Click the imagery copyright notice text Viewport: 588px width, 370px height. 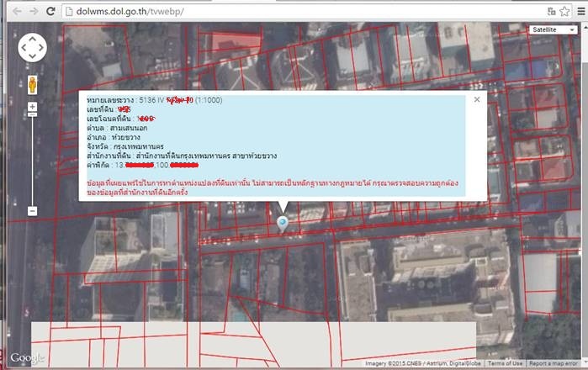click(x=423, y=363)
